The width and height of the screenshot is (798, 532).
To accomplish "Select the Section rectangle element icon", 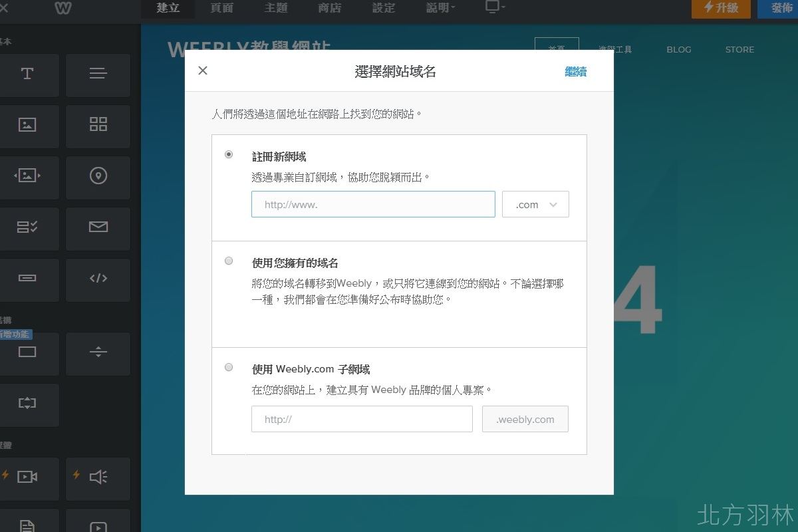I will tap(27, 352).
